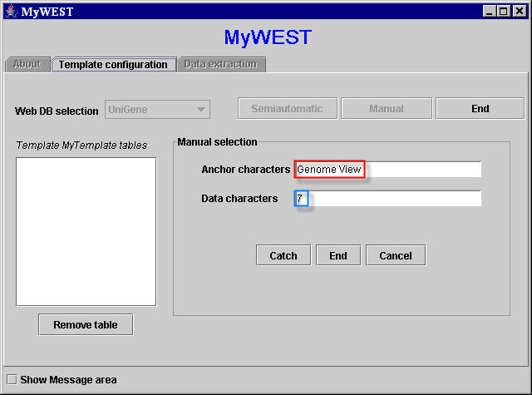
Task: Maximize the MyWEST window
Action: tap(504, 12)
